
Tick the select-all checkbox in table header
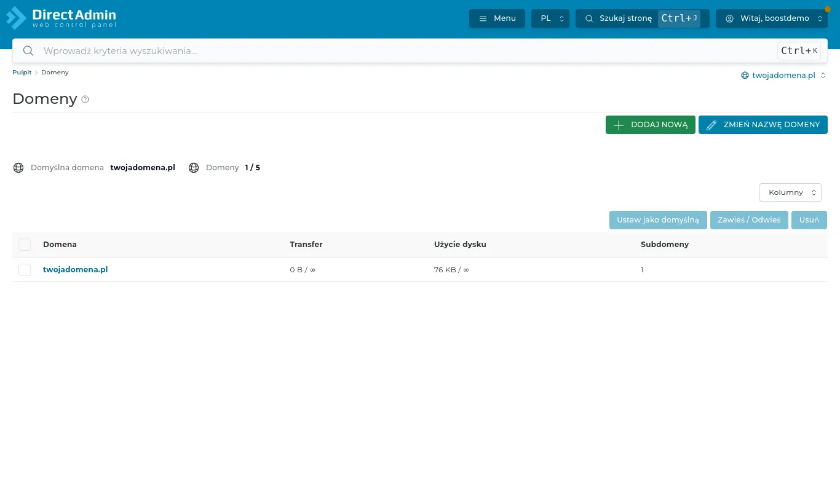click(25, 245)
